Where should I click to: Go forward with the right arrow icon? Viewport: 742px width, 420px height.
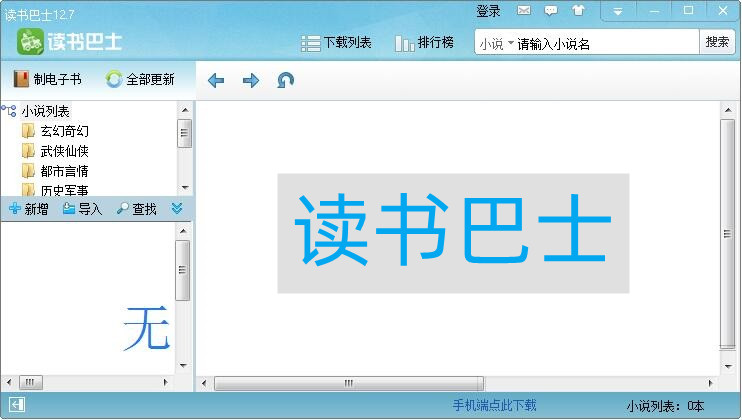point(251,80)
